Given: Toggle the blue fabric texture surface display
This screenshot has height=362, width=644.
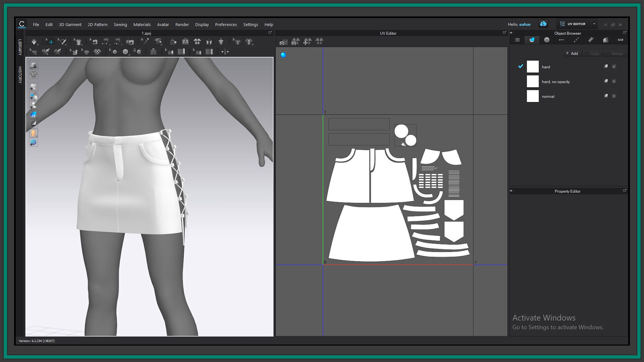Looking at the screenshot, I should click(x=33, y=114).
